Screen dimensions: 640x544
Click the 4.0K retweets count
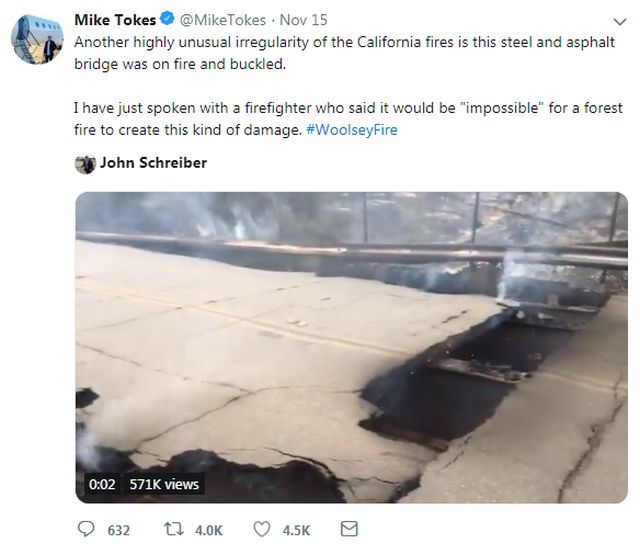(207, 530)
